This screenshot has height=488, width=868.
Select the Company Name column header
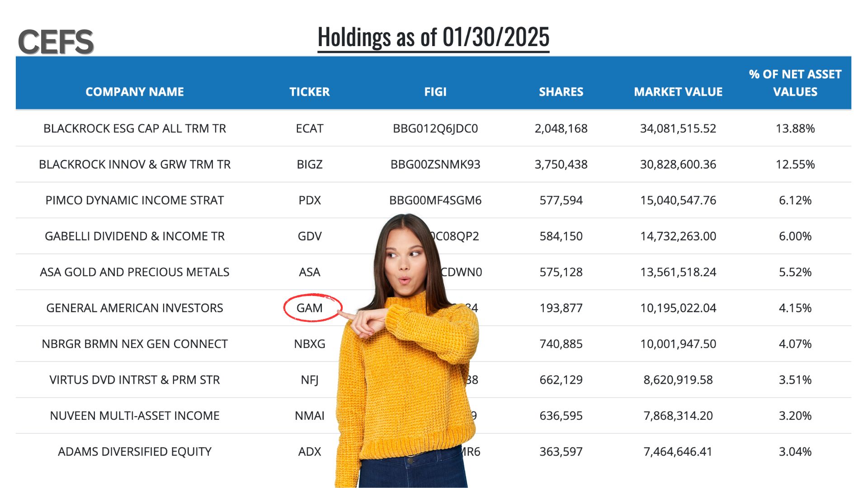pos(135,92)
